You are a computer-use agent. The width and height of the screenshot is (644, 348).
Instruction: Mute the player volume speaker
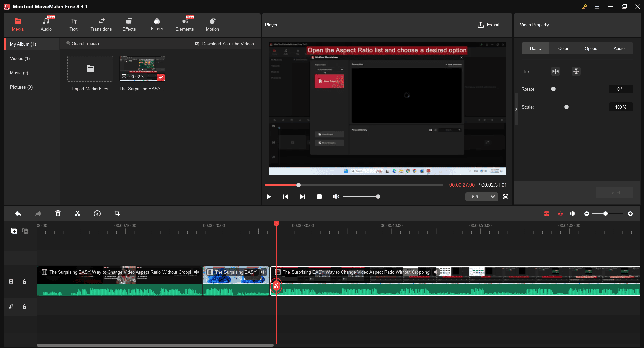pyautogui.click(x=335, y=197)
